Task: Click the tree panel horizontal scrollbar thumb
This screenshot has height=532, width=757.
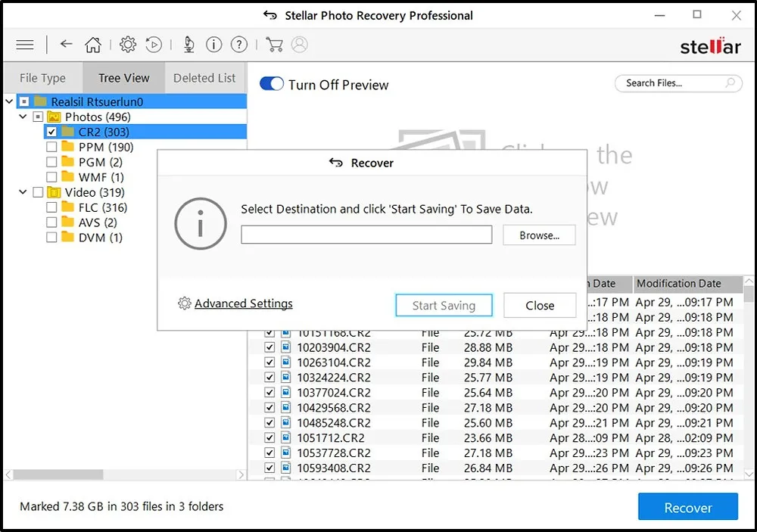Action: click(x=58, y=474)
